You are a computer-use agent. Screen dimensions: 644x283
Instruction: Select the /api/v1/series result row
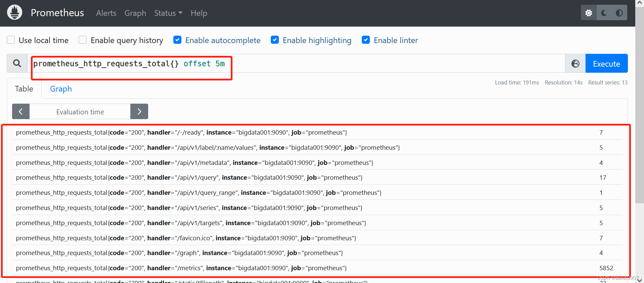tap(317, 208)
